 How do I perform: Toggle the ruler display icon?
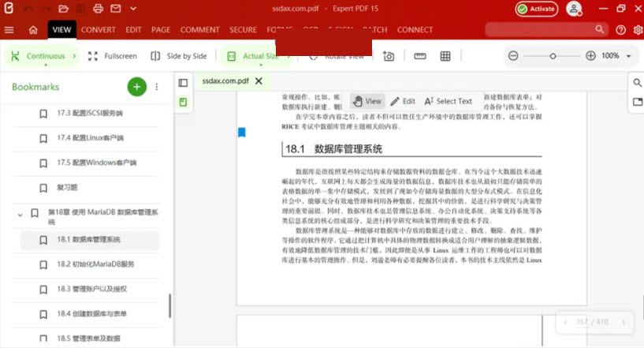420,56
